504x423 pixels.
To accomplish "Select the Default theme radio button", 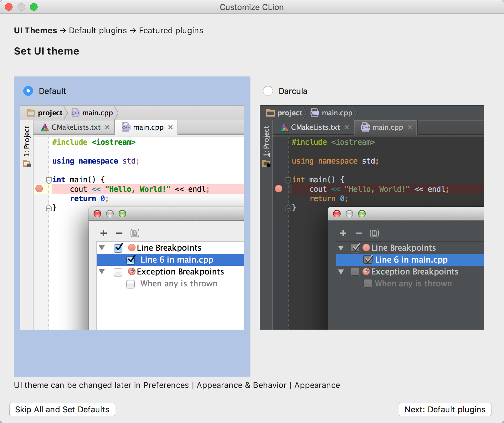I will pyautogui.click(x=28, y=91).
